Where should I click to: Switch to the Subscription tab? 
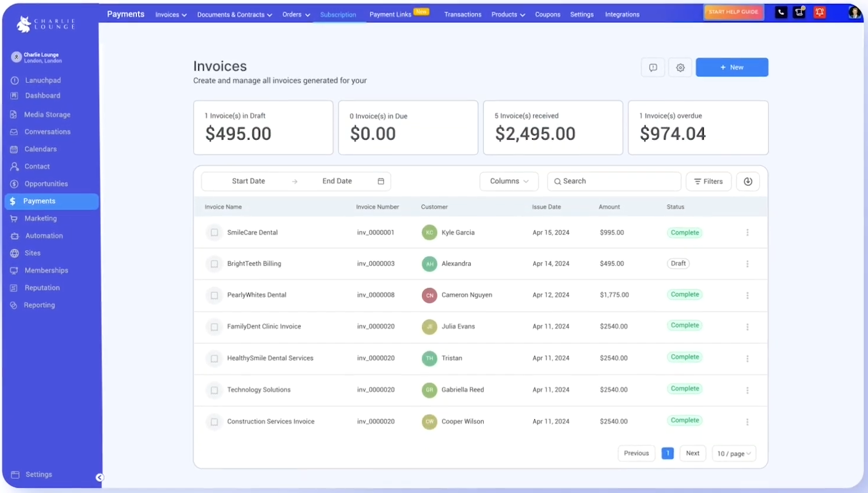click(338, 15)
